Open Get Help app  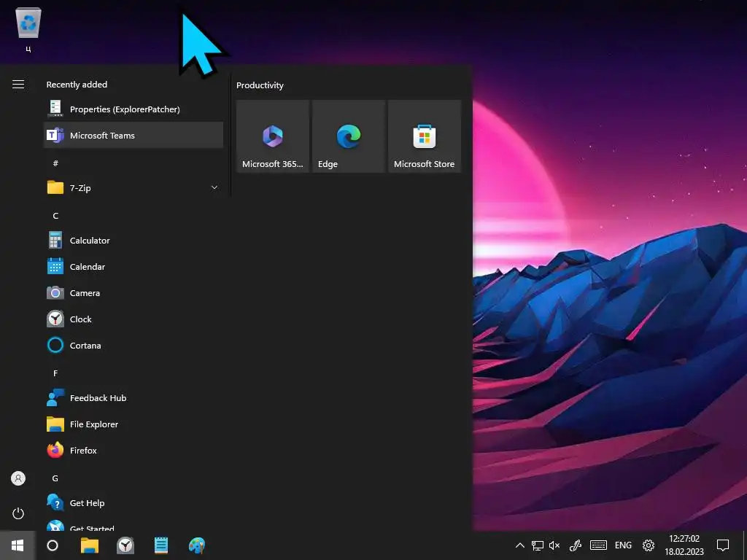[133, 502]
